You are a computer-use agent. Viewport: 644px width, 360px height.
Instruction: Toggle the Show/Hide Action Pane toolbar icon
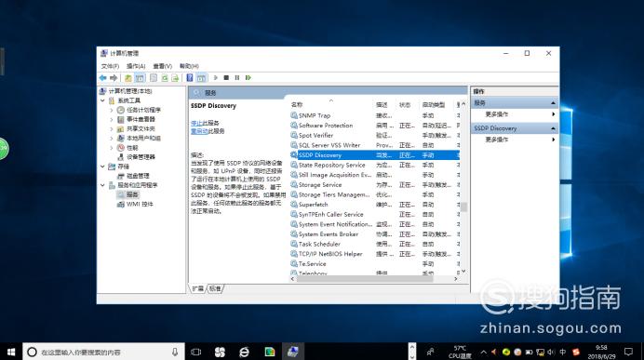coord(201,77)
